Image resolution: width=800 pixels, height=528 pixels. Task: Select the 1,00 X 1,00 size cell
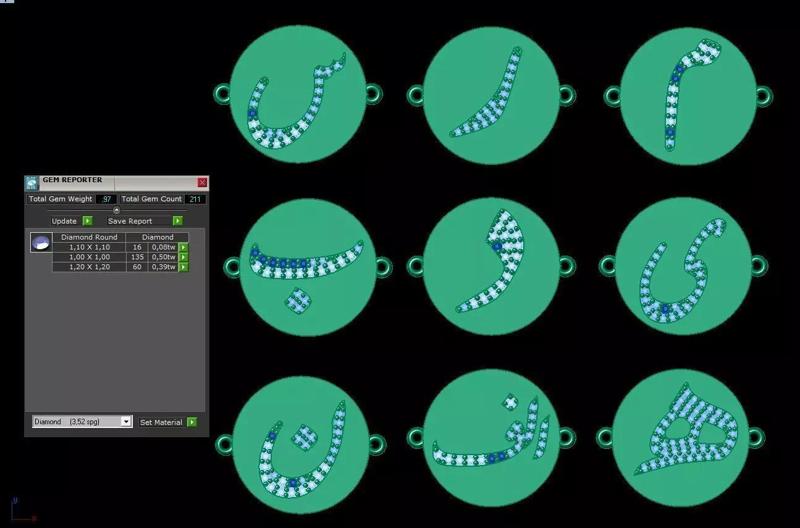[89, 257]
